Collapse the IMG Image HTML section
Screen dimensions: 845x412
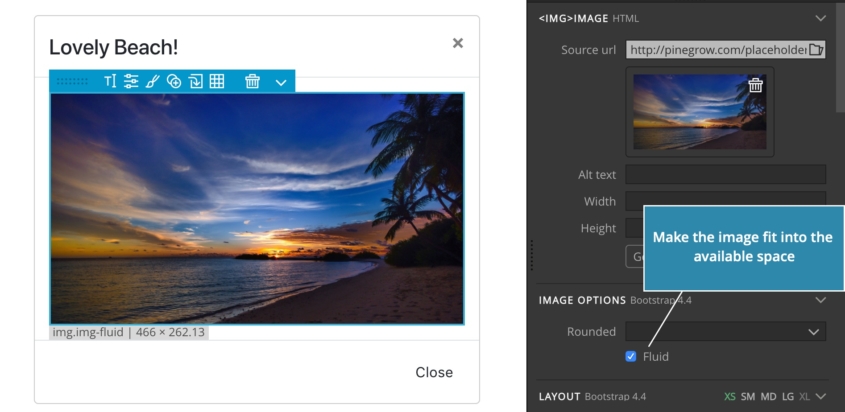(x=820, y=18)
